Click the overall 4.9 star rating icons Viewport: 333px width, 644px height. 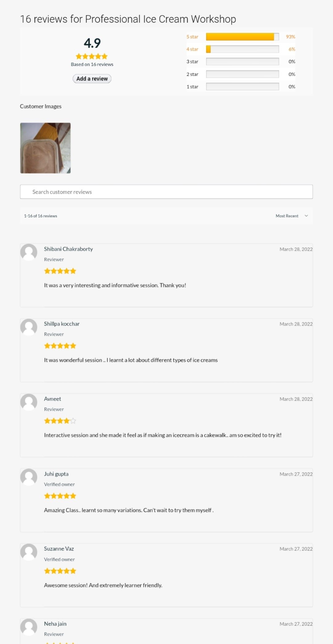tap(92, 56)
